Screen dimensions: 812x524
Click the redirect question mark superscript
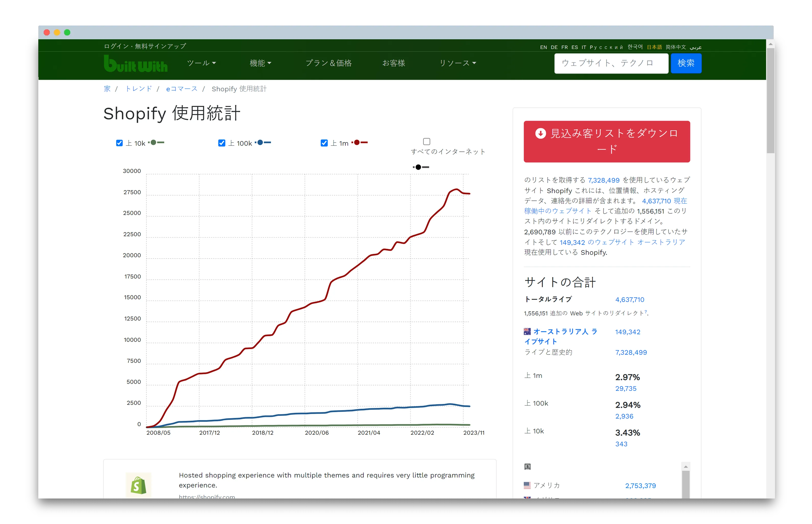point(646,312)
